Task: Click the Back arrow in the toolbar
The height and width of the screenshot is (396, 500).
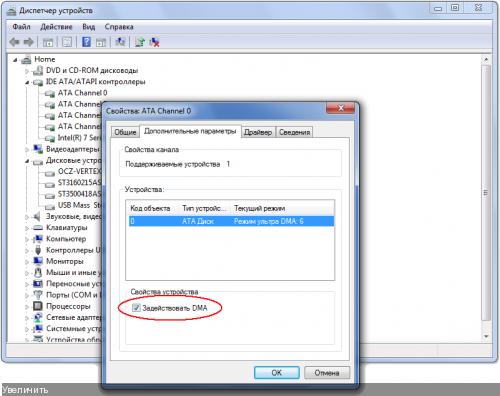Action: [x=15, y=42]
